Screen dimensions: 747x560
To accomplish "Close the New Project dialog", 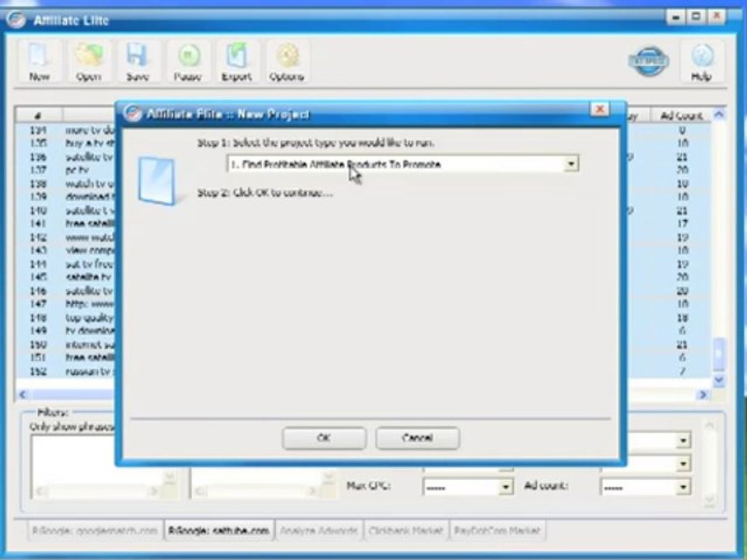I will (x=600, y=110).
